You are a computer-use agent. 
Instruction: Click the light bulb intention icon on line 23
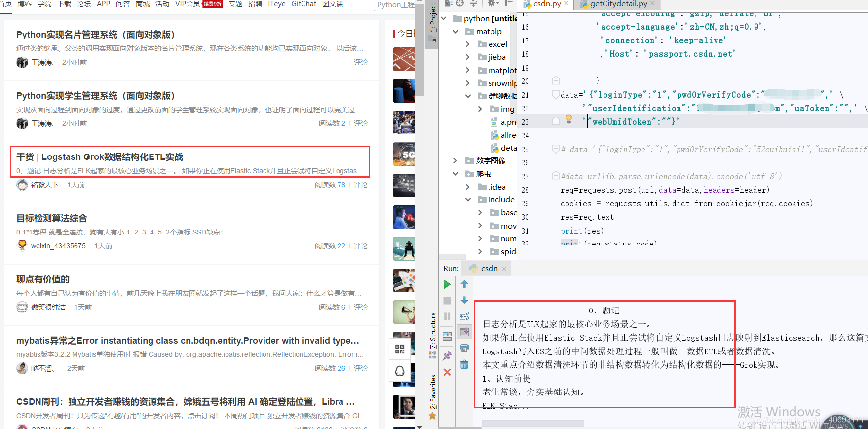pos(569,119)
